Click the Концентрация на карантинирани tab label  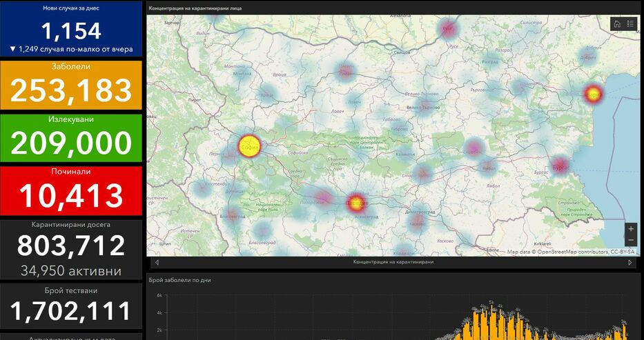pyautogui.click(x=393, y=262)
